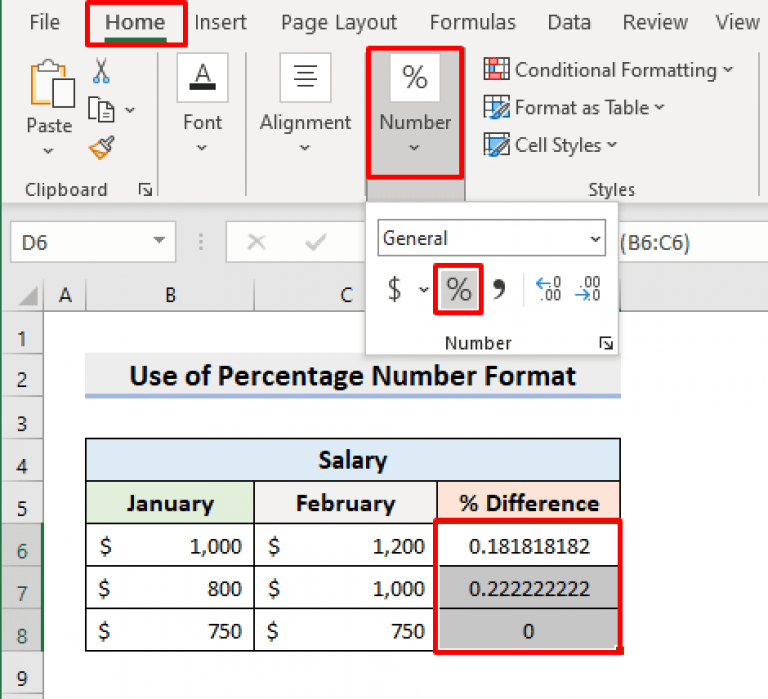The width and height of the screenshot is (768, 699).
Task: Select title cell 'Use of Percentage Number Format'
Action: point(353,376)
